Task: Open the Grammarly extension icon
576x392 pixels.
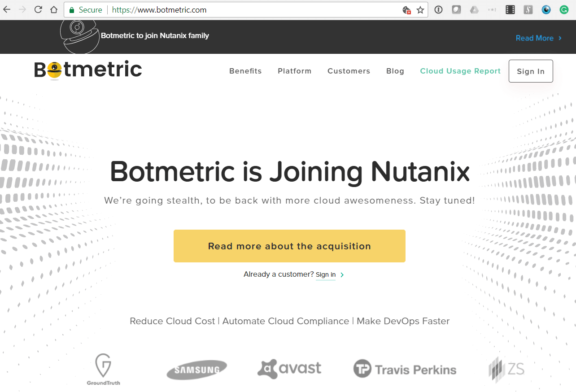Action: point(564,9)
